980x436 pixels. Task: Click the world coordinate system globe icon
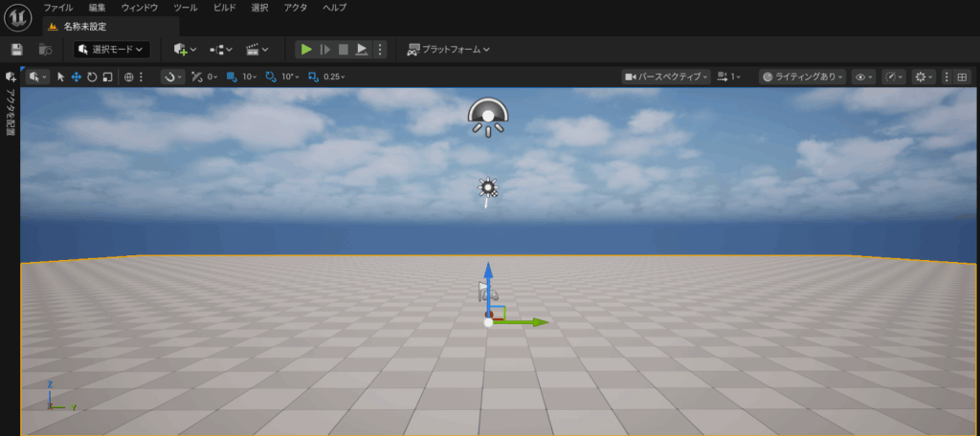pyautogui.click(x=129, y=77)
